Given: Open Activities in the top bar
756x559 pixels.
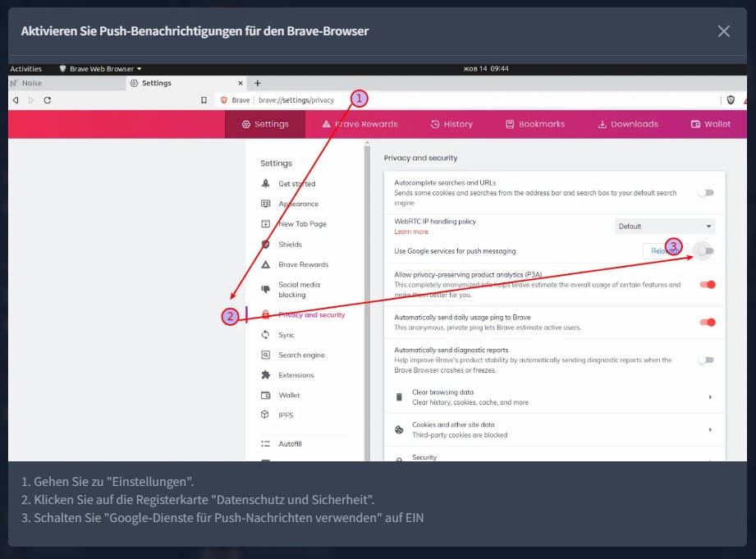Looking at the screenshot, I should tap(26, 69).
